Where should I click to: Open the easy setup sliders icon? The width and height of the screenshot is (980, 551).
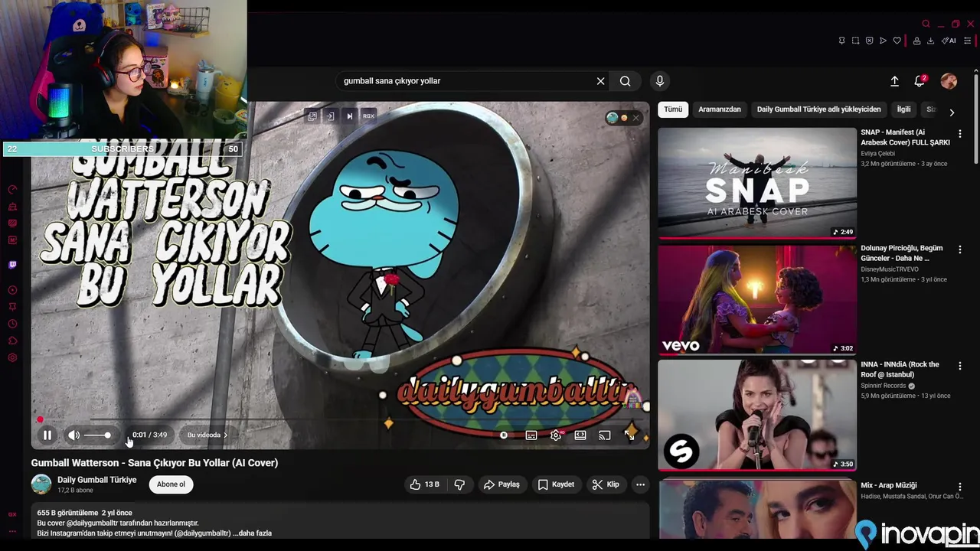969,41
